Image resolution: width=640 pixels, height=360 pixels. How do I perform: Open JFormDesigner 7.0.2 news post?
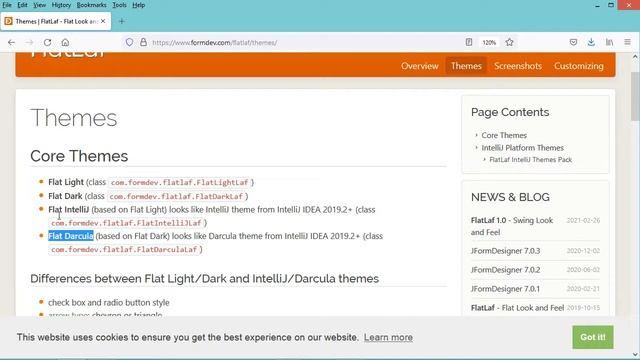pyautogui.click(x=505, y=270)
